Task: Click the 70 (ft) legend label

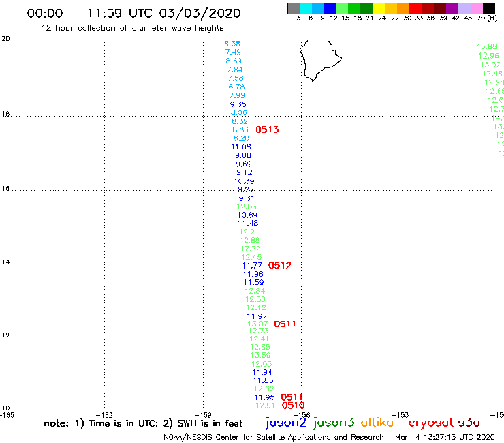Action: pyautogui.click(x=487, y=18)
